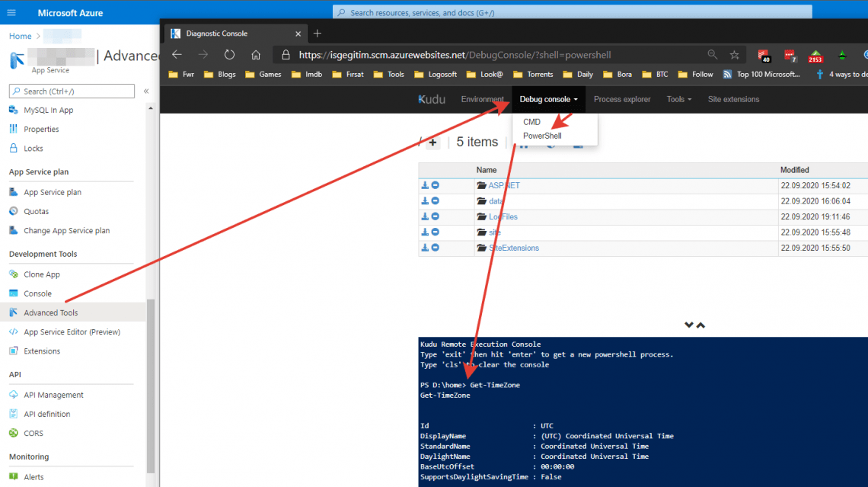
Task: Click the bookmark star in the address bar
Action: (x=733, y=54)
